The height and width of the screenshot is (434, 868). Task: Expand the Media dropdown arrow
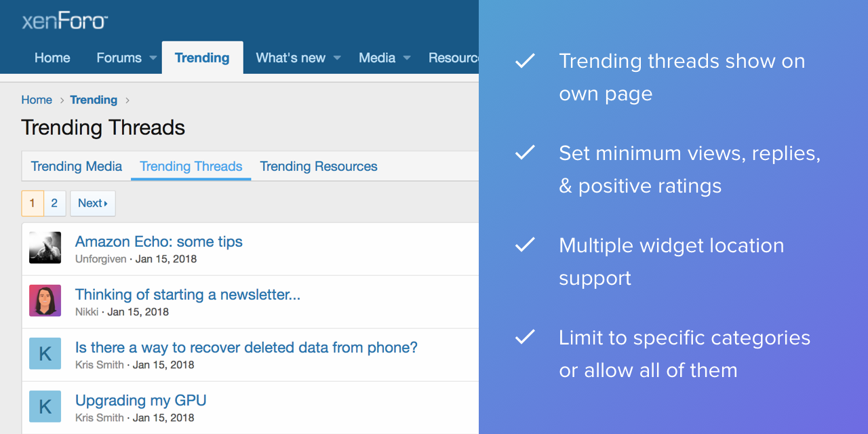point(407,58)
